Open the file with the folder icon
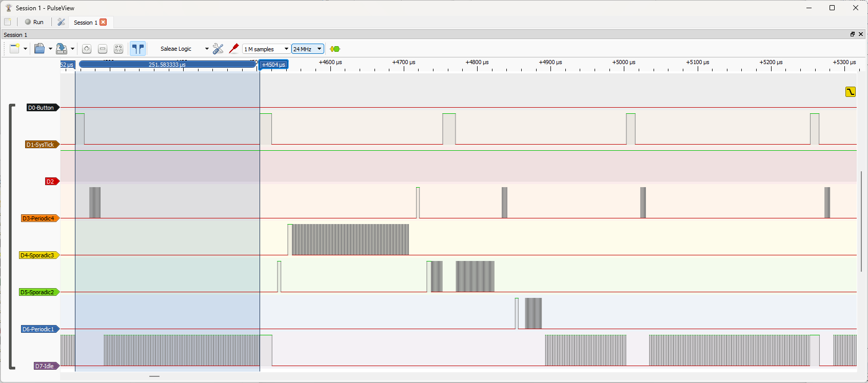 point(39,49)
